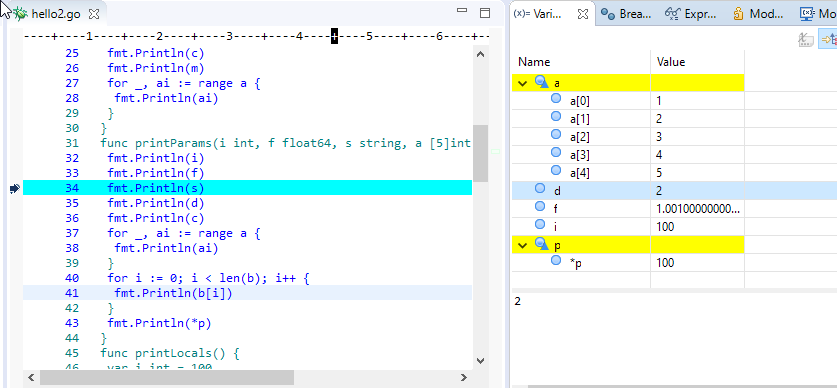837x388 pixels.
Task: Click line 31 func printParams declaration
Action: pos(285,143)
